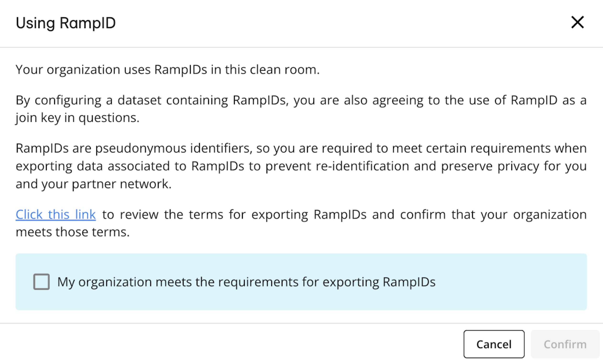The height and width of the screenshot is (364, 603).
Task: Click the 'join key in questions.' line
Action: coord(77,118)
